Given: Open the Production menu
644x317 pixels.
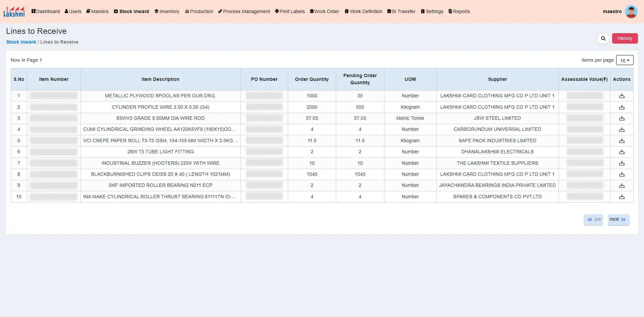Looking at the screenshot, I should (199, 11).
